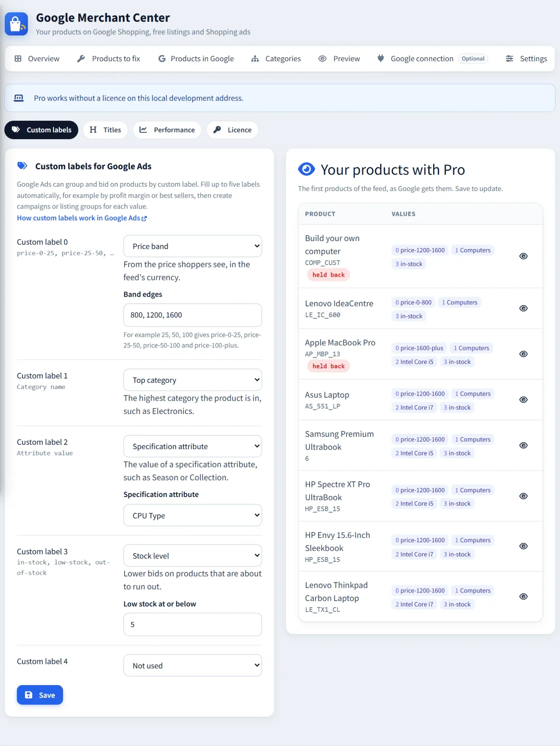Image resolution: width=560 pixels, height=746 pixels.
Task: Toggle eye icon for Lenovo Thinkpad Carbon Laptop
Action: click(523, 597)
